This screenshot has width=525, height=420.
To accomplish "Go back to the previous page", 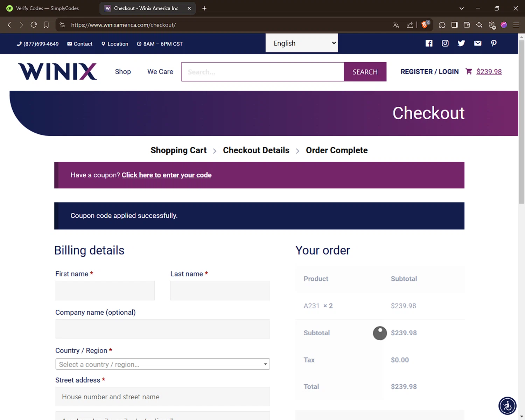I will (9, 25).
